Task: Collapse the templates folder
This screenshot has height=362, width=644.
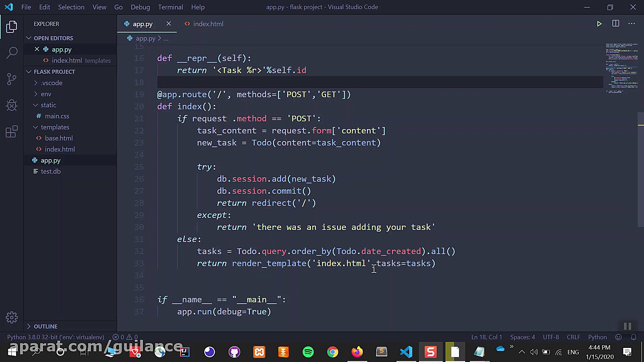Action: [x=55, y=127]
